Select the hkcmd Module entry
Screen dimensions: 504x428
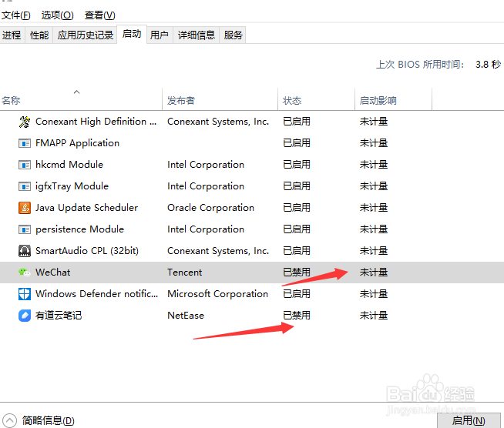(x=69, y=165)
